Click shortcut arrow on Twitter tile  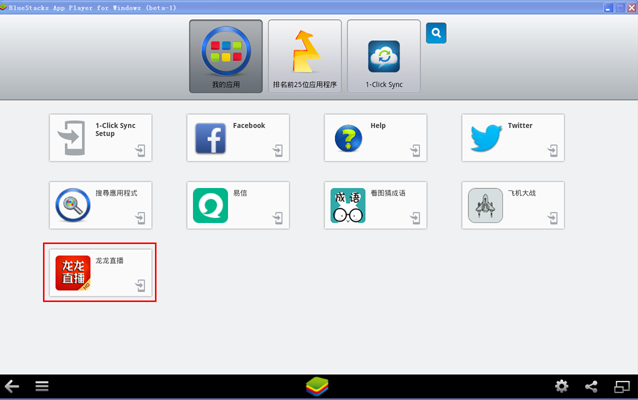point(553,151)
